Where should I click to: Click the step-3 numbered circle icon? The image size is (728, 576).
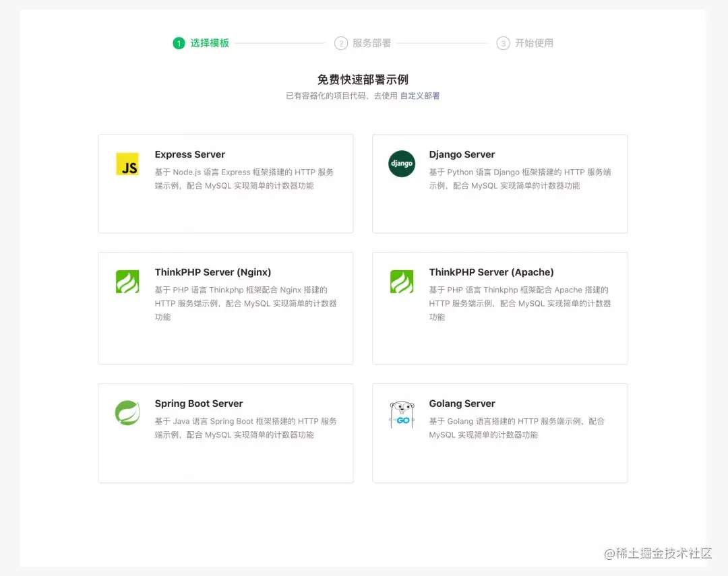pyautogui.click(x=503, y=42)
